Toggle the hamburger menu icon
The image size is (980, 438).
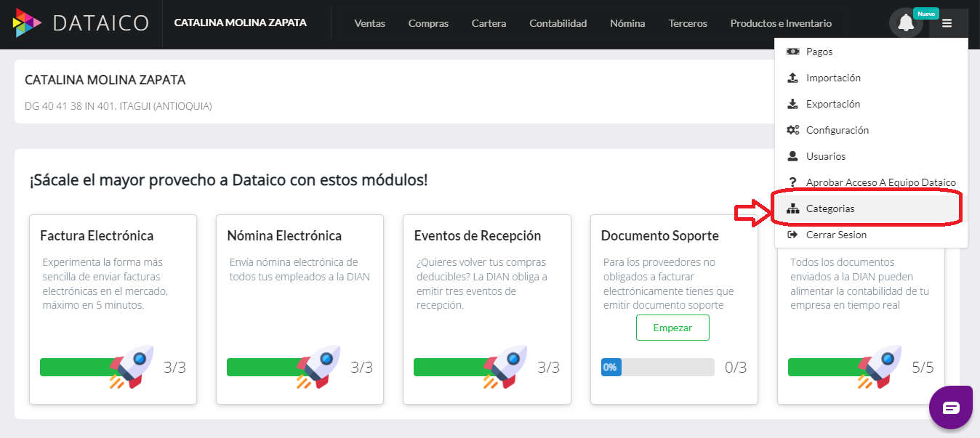pos(947,23)
